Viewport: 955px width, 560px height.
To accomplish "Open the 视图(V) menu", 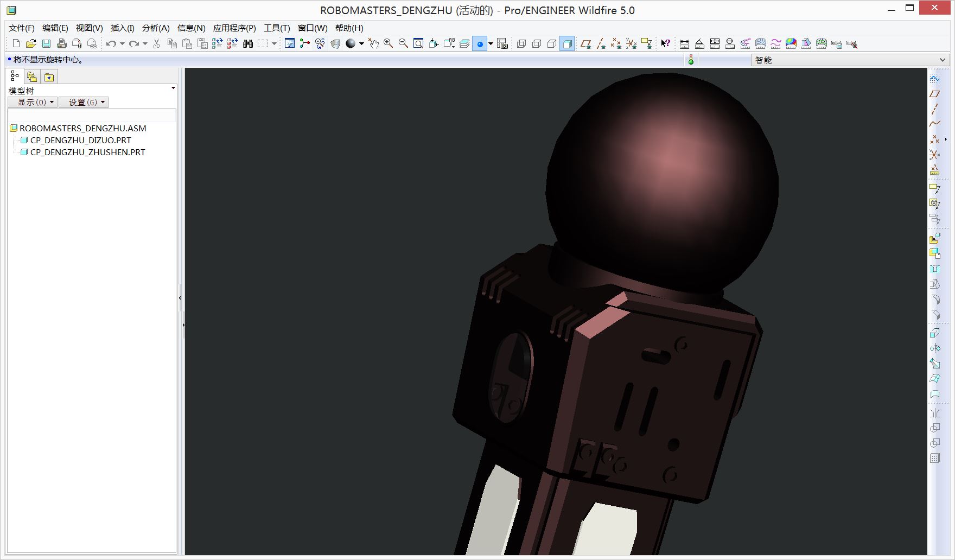I will 89,28.
